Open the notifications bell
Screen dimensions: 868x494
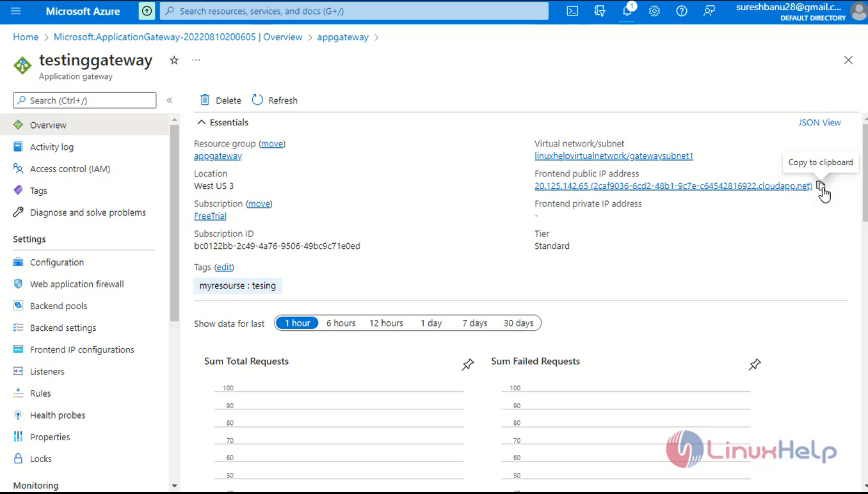(627, 11)
